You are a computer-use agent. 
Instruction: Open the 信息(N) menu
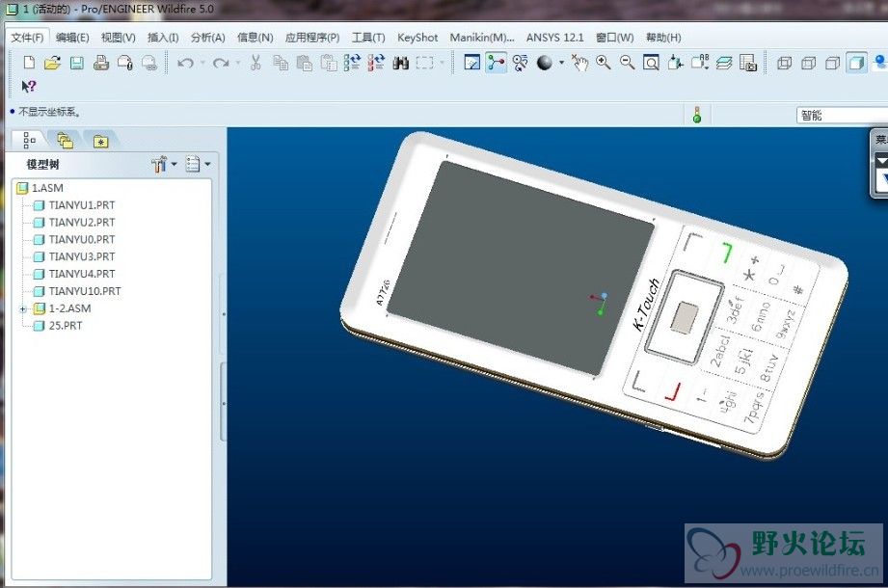(x=255, y=38)
